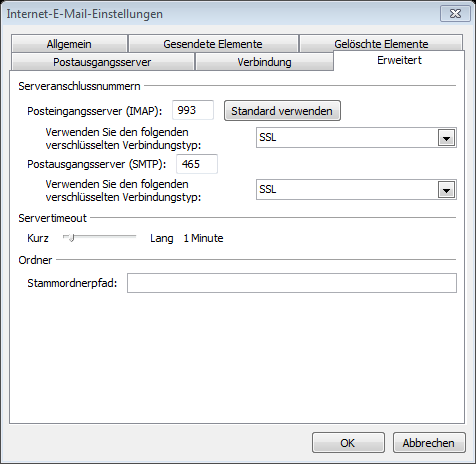Viewport: 476px width, 464px height.
Task: Click the 1 Minute timeout value
Action: (203, 238)
